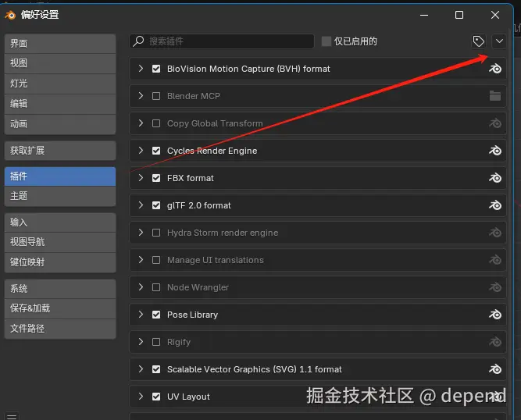The height and width of the screenshot is (420, 521).
Task: Open the add-ons settings dropdown arrow
Action: click(x=499, y=41)
